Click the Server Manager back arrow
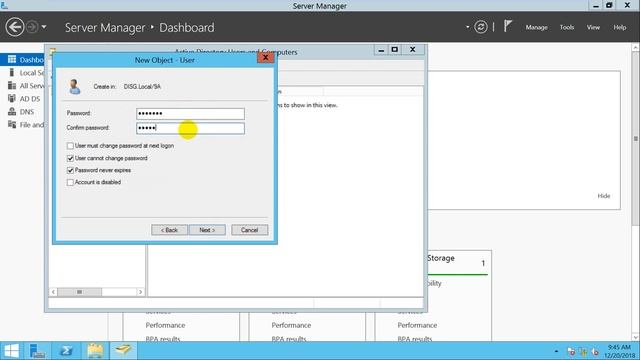The height and width of the screenshot is (360, 640). tap(15, 27)
